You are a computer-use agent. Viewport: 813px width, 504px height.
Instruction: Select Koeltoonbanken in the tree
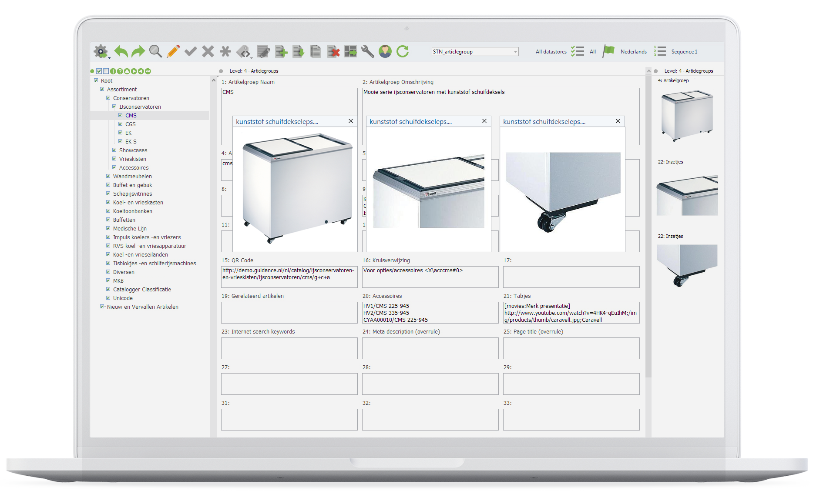133,211
